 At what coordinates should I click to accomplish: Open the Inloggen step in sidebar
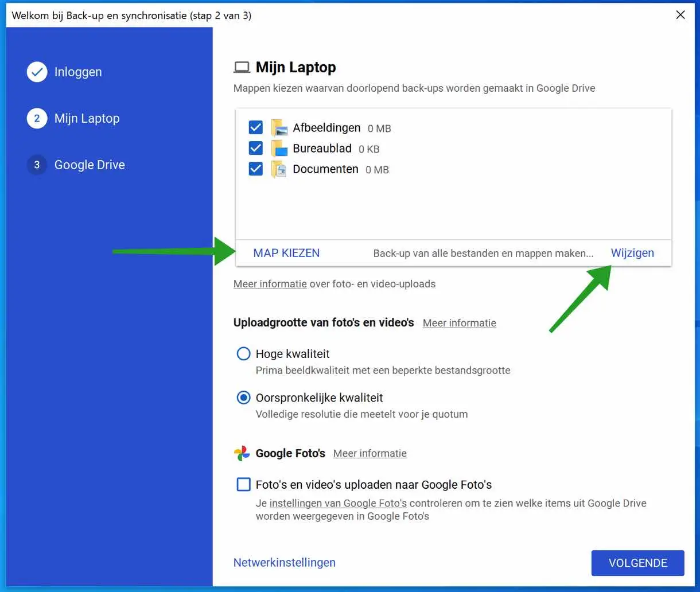78,72
